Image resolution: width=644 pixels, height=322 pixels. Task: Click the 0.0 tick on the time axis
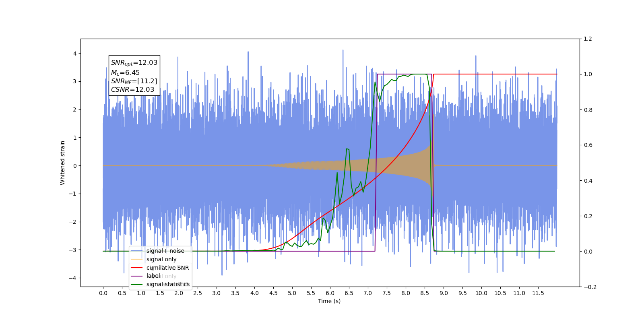click(103, 293)
